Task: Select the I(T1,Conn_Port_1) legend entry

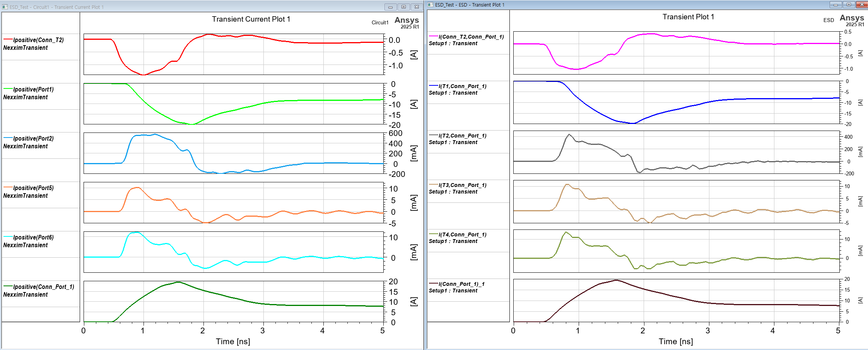Action: pos(462,86)
